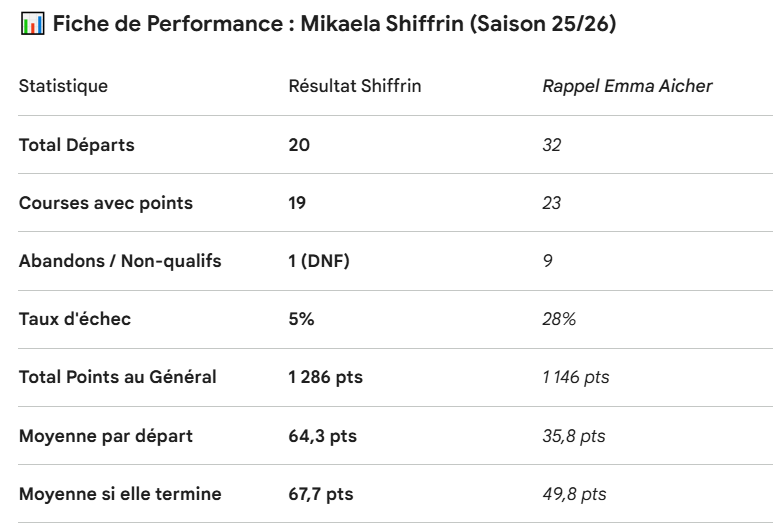
Task: Click the 67,7 pts cell
Action: pyautogui.click(x=320, y=493)
